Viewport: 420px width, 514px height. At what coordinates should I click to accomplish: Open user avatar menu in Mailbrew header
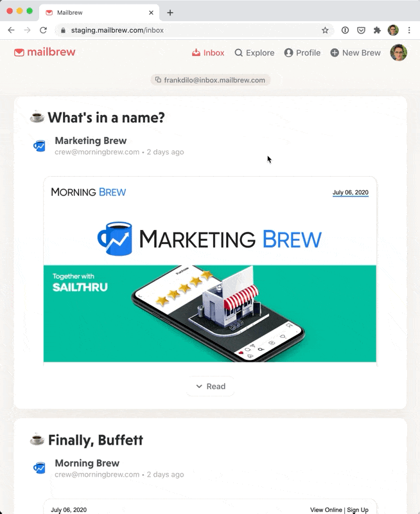[398, 53]
